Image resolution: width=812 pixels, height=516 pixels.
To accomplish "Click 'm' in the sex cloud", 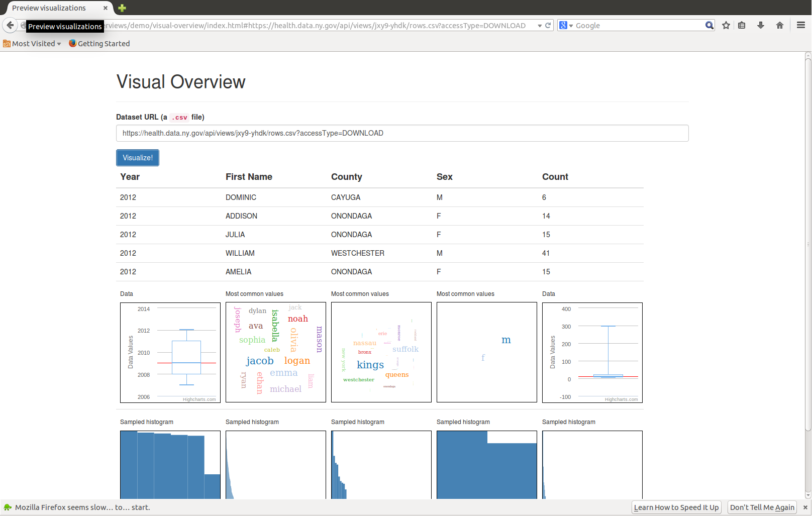I will [x=506, y=340].
